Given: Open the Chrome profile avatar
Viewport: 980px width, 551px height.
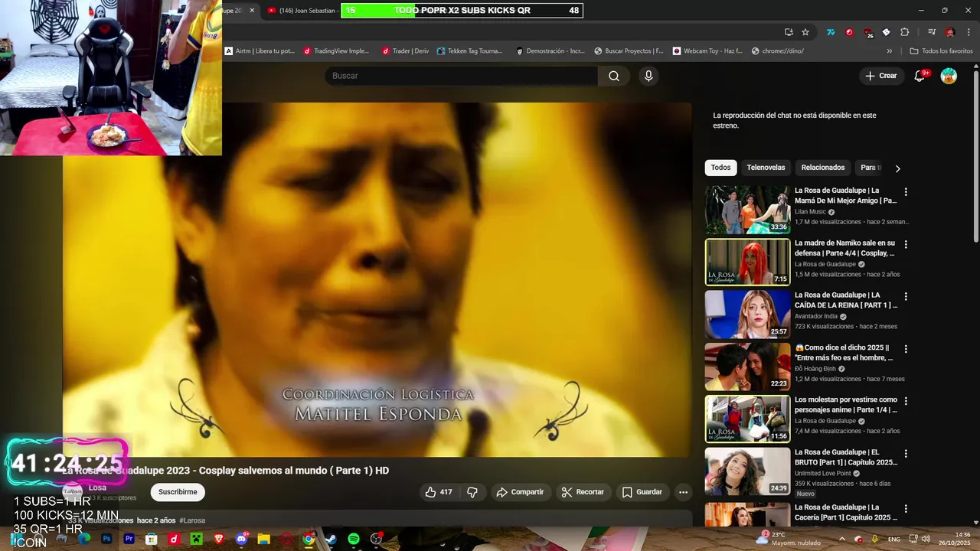Looking at the screenshot, I should [x=950, y=32].
